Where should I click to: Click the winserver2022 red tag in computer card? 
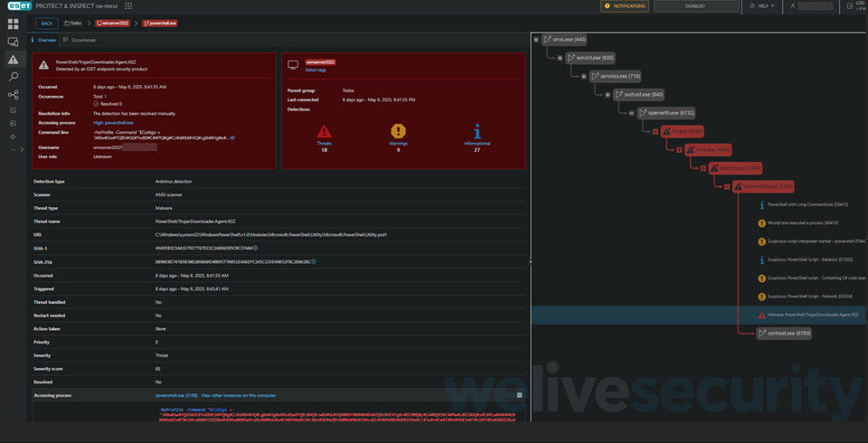tap(320, 62)
